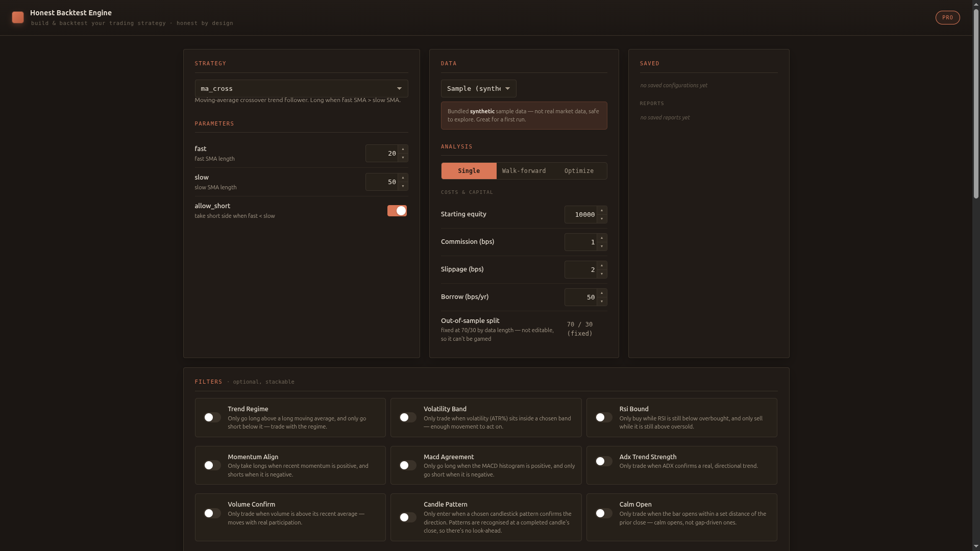Enable the Momentum Align filter
This screenshot has width=980, height=551.
(x=212, y=465)
